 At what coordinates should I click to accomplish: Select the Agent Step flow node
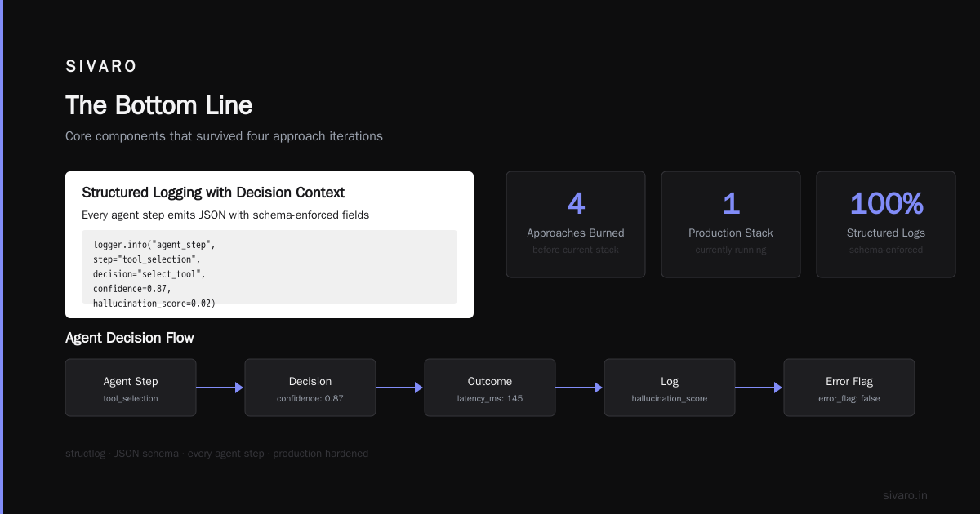click(131, 388)
